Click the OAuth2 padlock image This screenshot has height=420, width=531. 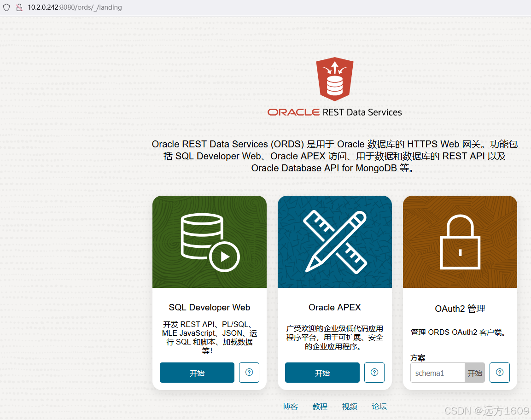pos(460,242)
